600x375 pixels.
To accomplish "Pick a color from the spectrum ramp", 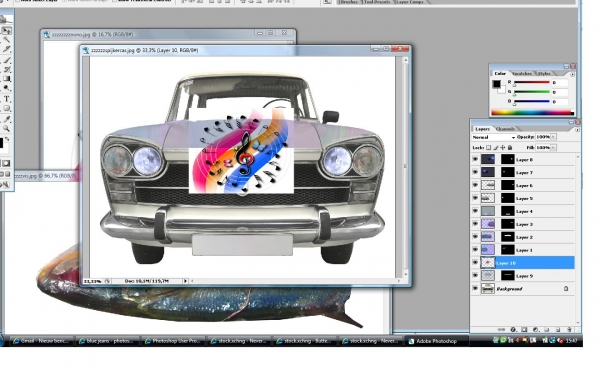I will 533,112.
